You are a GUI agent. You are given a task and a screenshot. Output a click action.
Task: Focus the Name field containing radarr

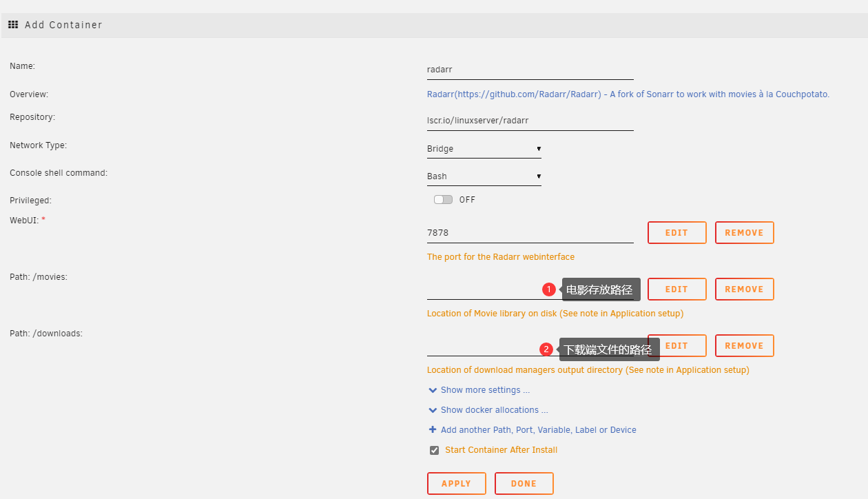click(529, 70)
